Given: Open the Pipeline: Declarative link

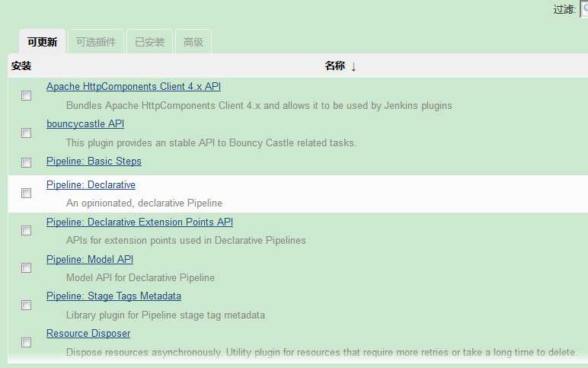Looking at the screenshot, I should pyautogui.click(x=91, y=185).
